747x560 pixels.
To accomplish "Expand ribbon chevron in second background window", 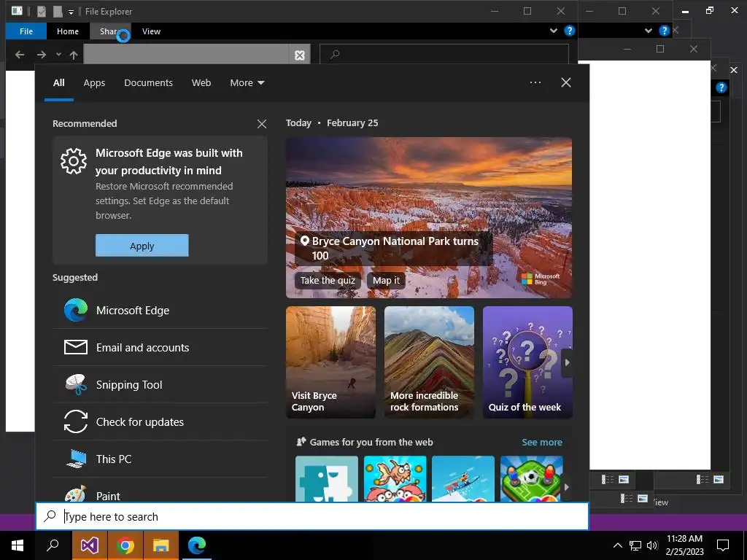I will point(649,31).
